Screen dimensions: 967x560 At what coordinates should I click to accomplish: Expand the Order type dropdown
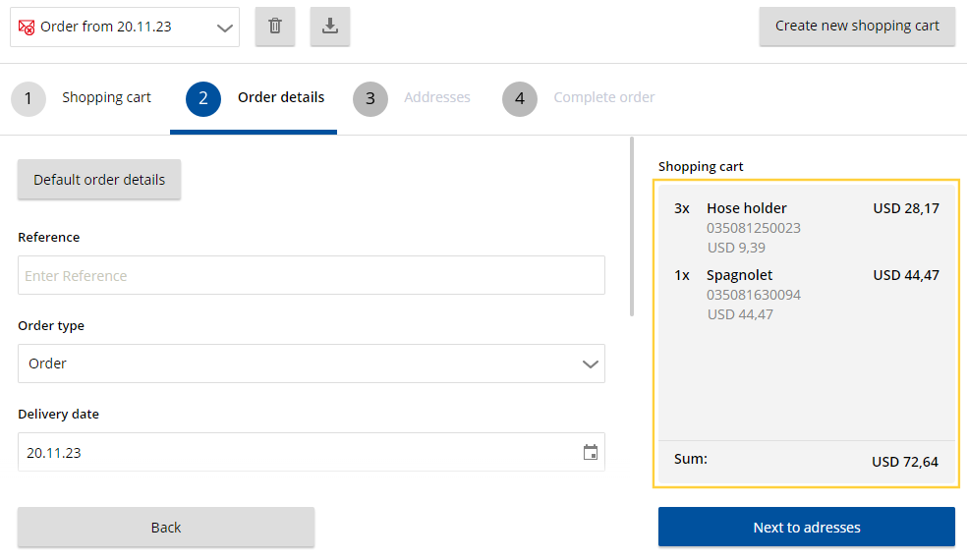312,364
